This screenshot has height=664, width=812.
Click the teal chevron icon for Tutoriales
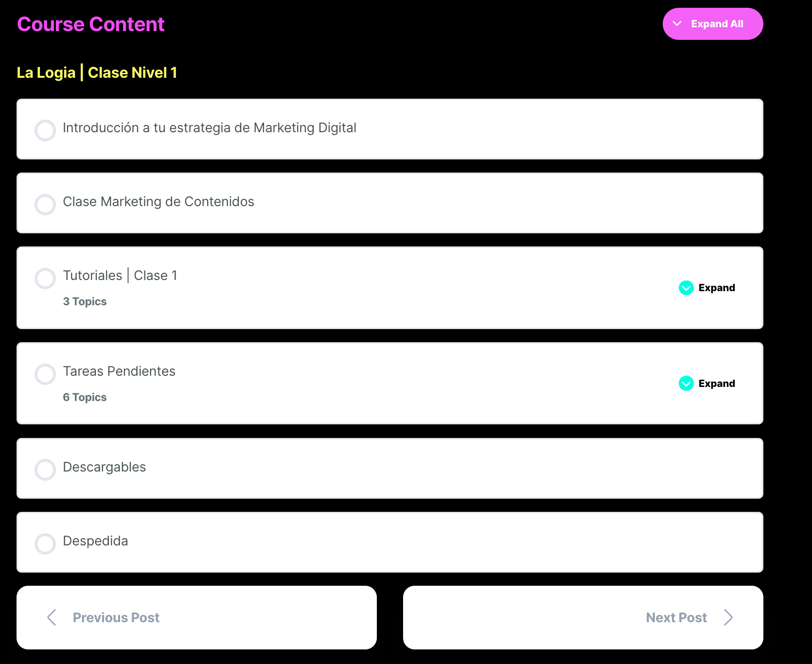point(686,288)
